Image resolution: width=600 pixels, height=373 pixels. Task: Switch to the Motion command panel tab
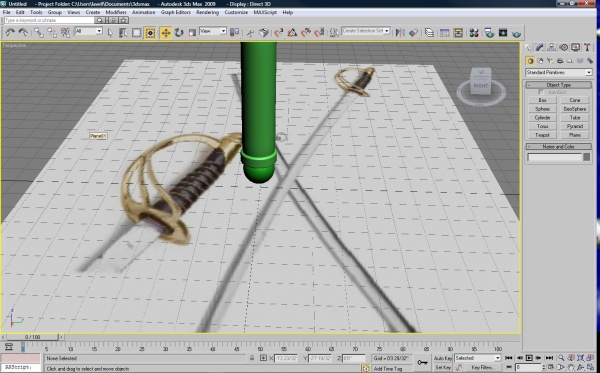tap(563, 47)
